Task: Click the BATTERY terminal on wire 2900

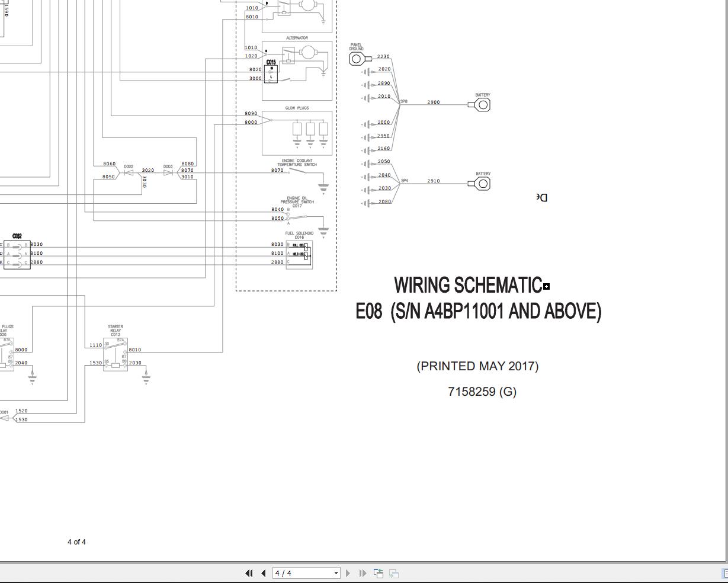Action: tap(480, 105)
